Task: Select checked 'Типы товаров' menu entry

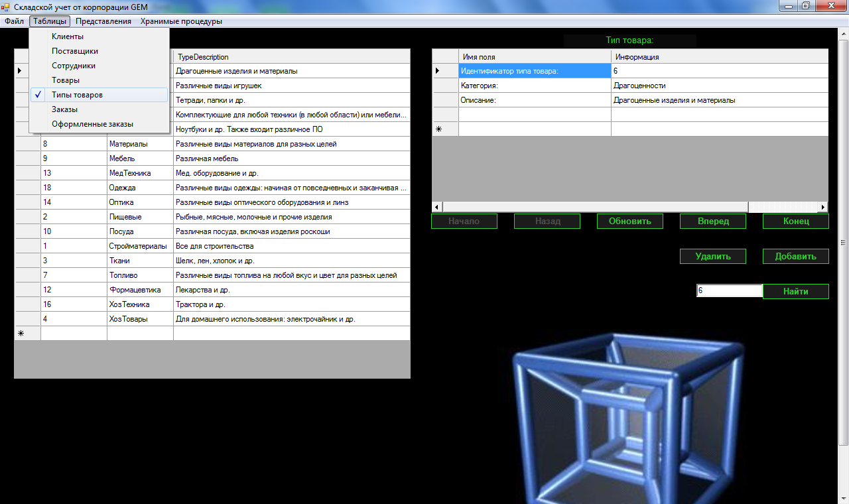Action: pyautogui.click(x=77, y=95)
